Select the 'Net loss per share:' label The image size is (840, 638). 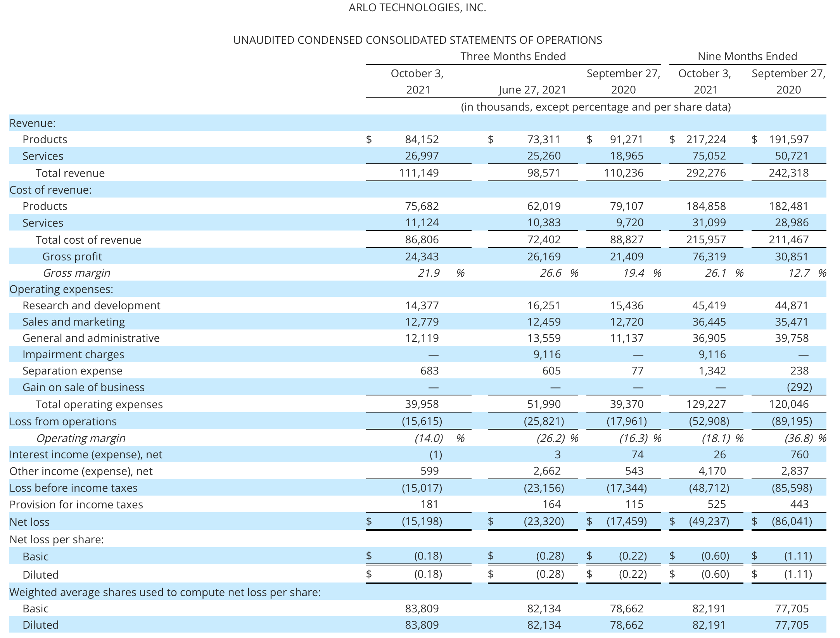tap(57, 539)
